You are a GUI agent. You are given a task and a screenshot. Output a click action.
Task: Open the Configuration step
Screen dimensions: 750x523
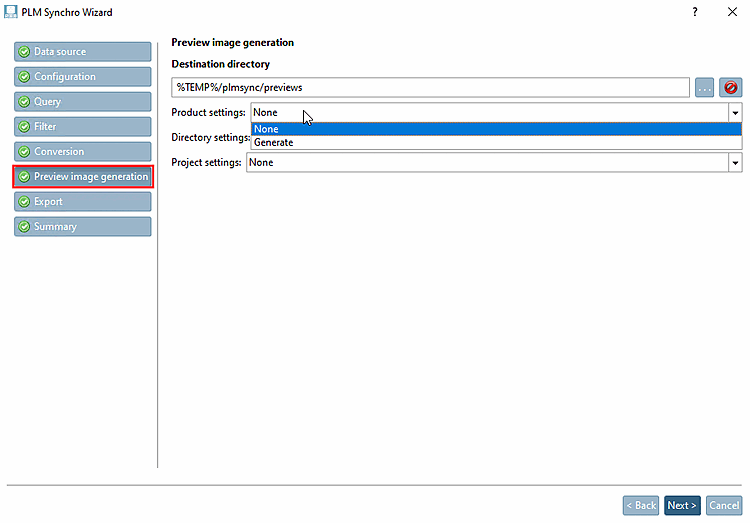[83, 77]
